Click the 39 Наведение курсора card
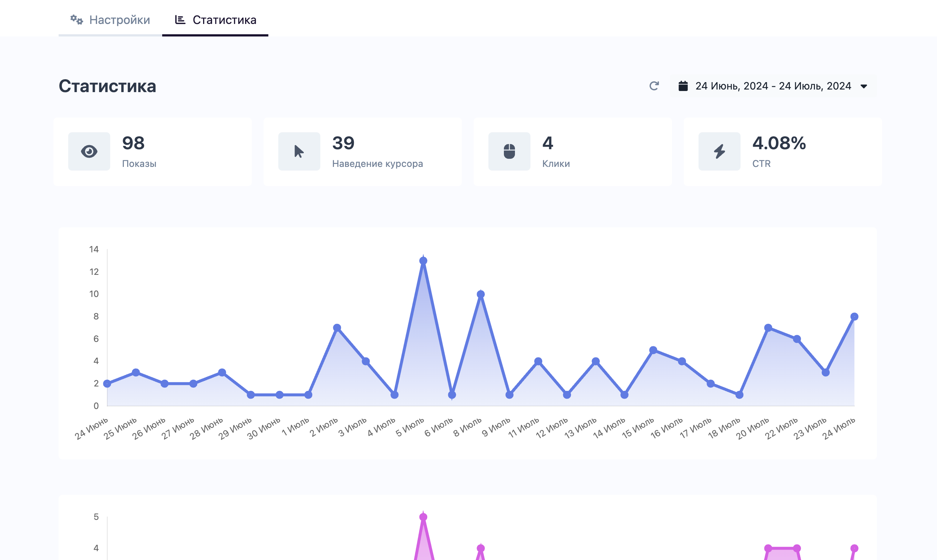 pos(362,152)
